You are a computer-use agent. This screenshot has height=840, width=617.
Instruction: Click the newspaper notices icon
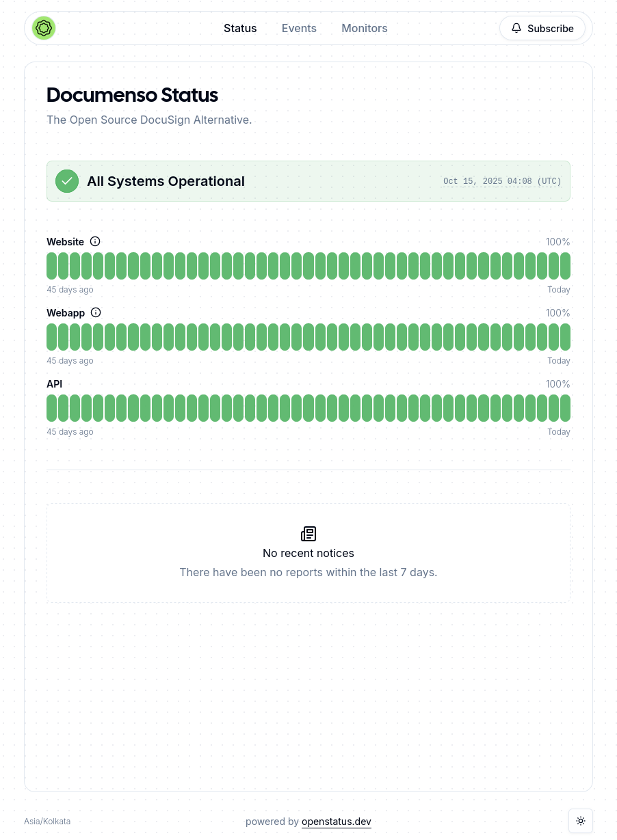308,534
